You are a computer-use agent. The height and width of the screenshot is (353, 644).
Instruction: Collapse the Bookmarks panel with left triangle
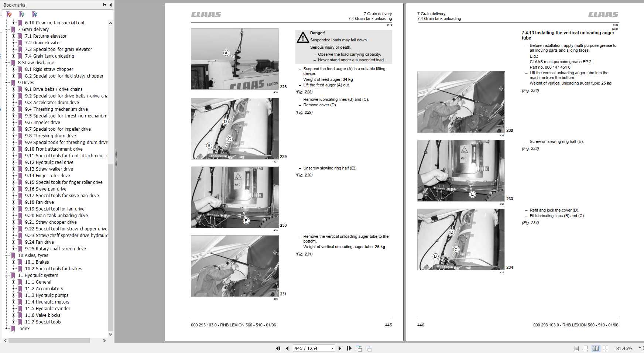coord(110,5)
